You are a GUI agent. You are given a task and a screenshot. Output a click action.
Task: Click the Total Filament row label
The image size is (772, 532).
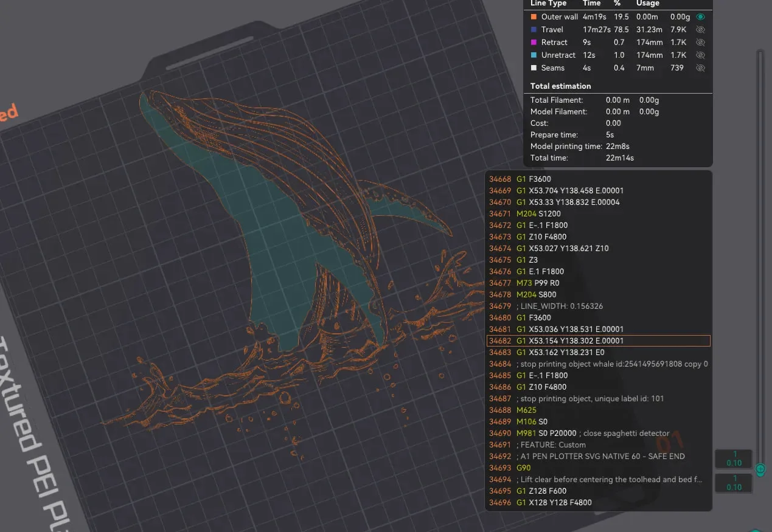(x=557, y=100)
